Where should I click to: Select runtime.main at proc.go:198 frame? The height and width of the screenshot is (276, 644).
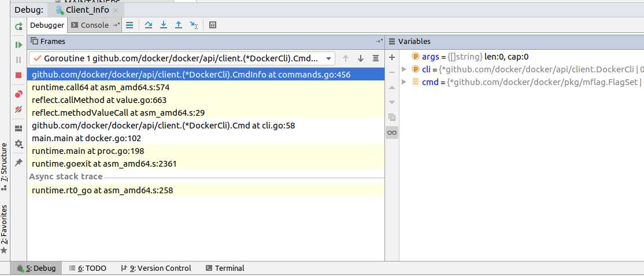click(206, 151)
